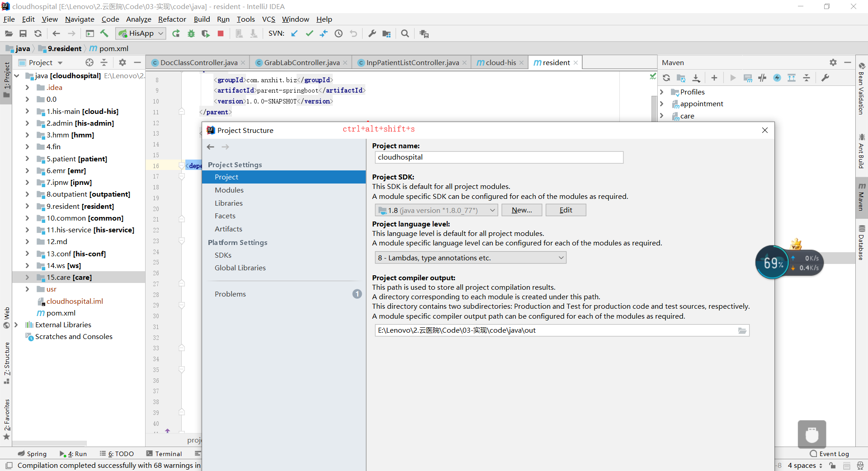Screen dimensions: 868x471
Task: Click the Maven reimport refresh icon
Action: coord(666,78)
